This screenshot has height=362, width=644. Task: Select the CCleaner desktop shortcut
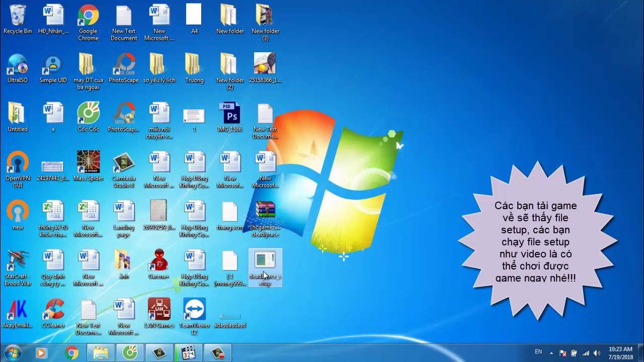pos(53,313)
